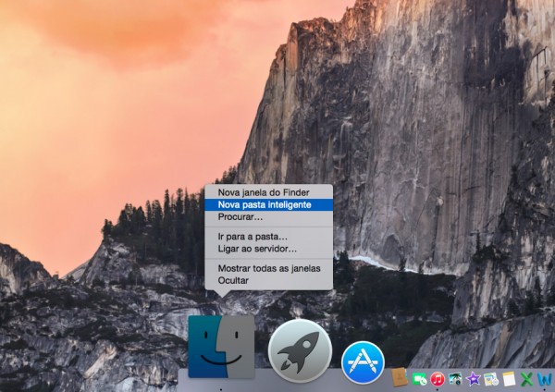Select 'Nova pasta inteligente' in context menu
The height and width of the screenshot is (392, 555).
tap(268, 204)
